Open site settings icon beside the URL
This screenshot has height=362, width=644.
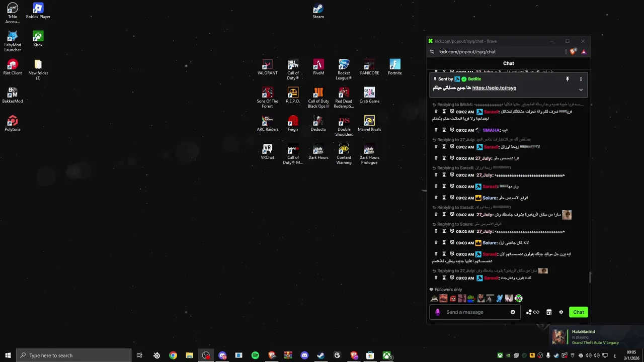[432, 51]
